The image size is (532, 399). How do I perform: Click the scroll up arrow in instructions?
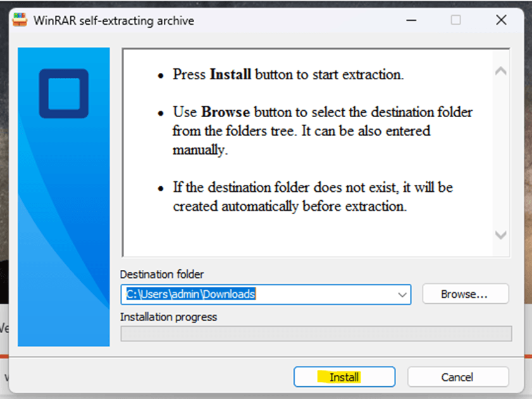(500, 72)
